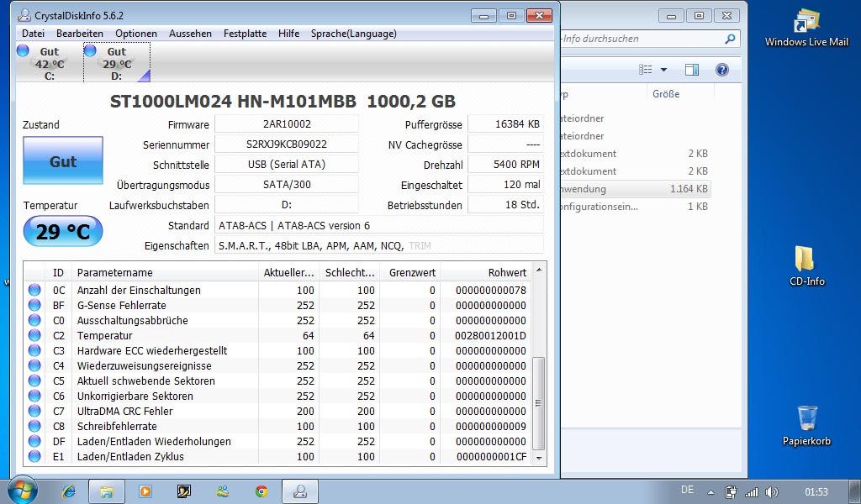Select the raw value 0000000001CF
The height and width of the screenshot is (504, 861).
[x=491, y=456]
